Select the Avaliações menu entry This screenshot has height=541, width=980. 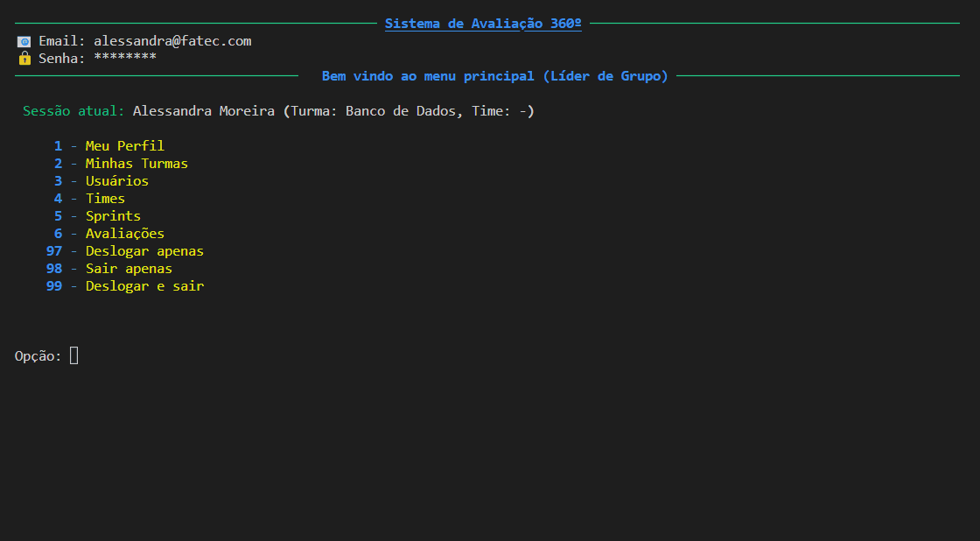coord(125,234)
